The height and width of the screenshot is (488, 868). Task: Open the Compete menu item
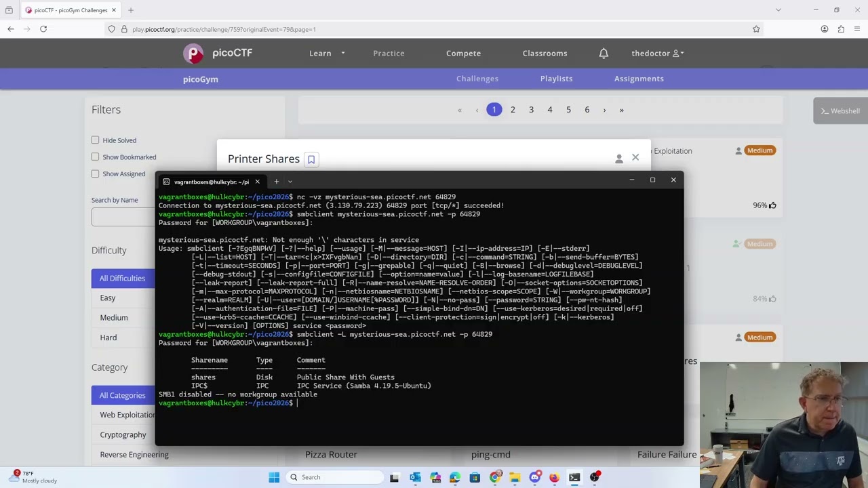click(463, 53)
